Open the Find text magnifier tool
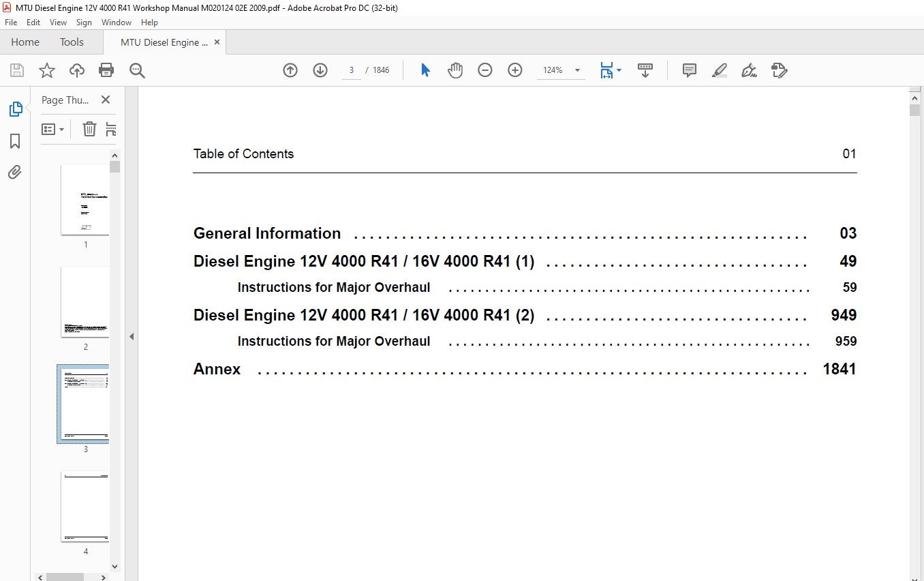This screenshot has width=924, height=581. click(x=137, y=70)
